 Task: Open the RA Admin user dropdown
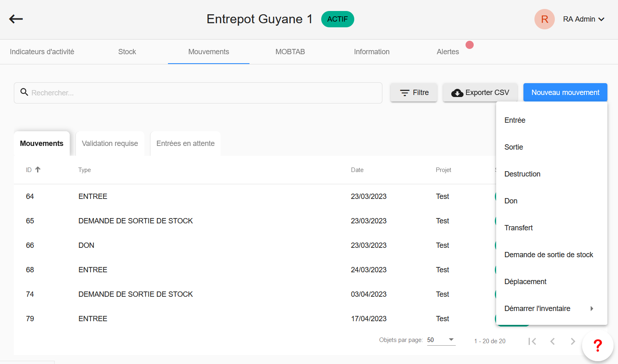[583, 19]
